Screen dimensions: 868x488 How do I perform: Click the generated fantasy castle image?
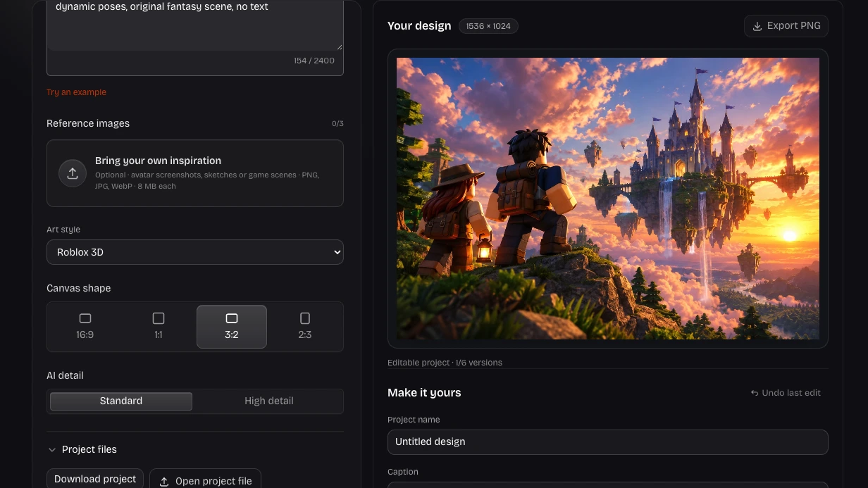[608, 199]
